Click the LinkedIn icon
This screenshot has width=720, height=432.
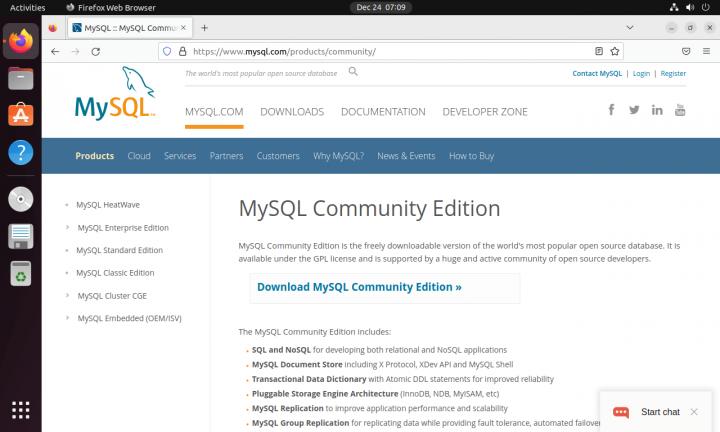[657, 110]
